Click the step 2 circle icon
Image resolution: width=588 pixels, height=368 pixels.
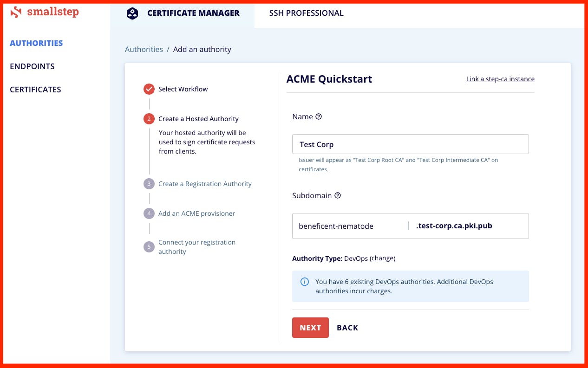pyautogui.click(x=149, y=119)
